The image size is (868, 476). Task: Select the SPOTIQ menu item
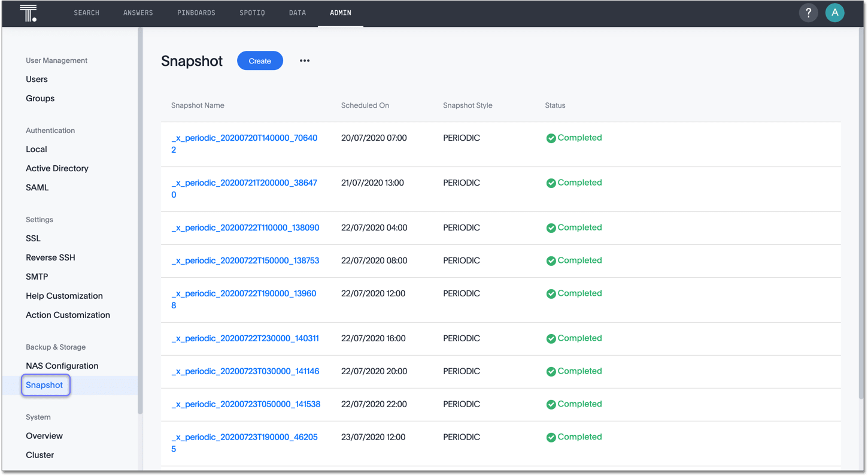[252, 13]
